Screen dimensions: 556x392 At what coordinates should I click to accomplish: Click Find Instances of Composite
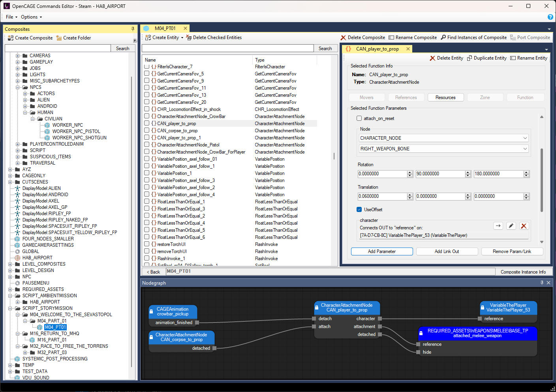point(473,38)
